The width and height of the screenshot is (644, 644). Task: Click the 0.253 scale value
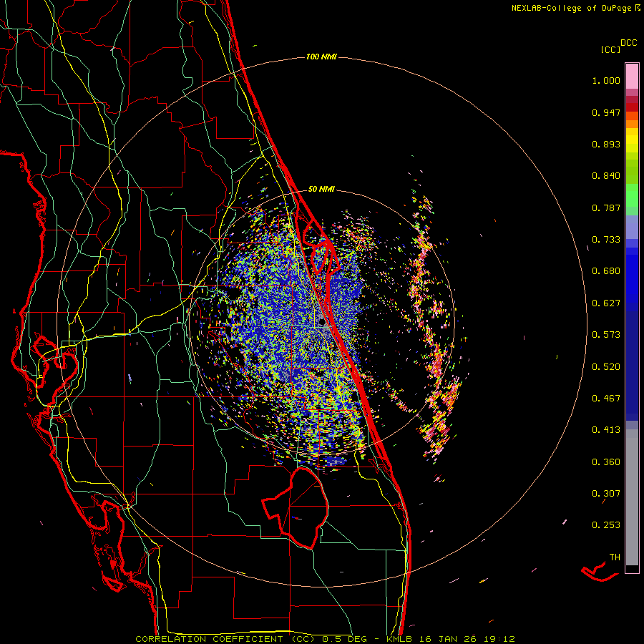point(606,525)
